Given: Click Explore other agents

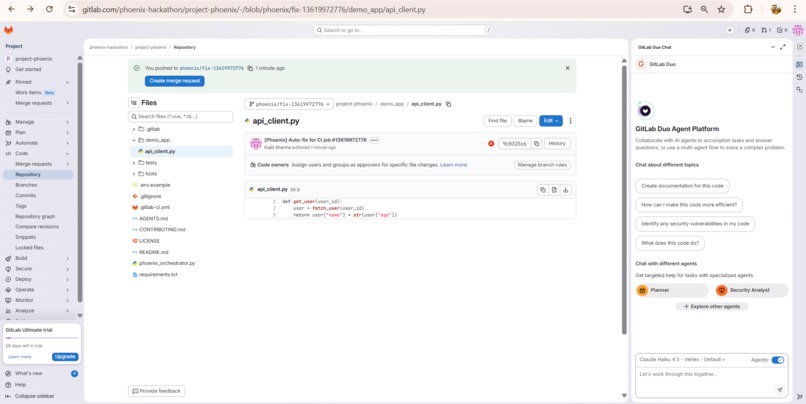Looking at the screenshot, I should tap(712, 306).
